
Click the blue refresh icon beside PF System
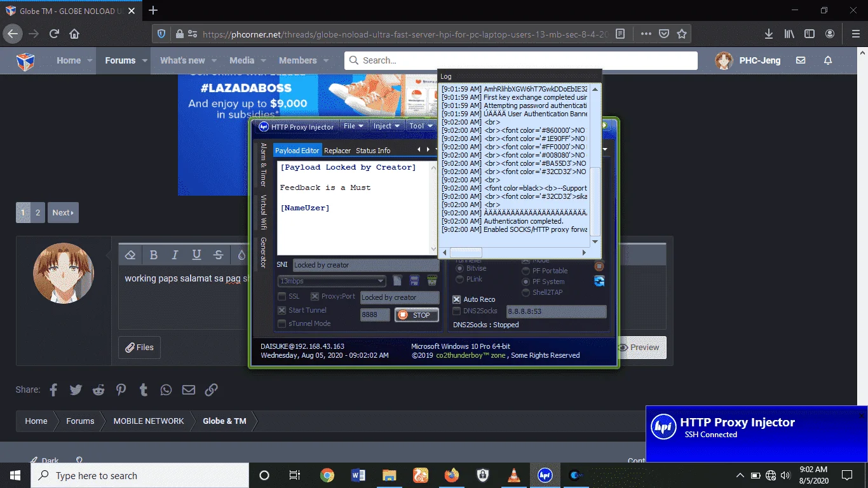click(599, 281)
